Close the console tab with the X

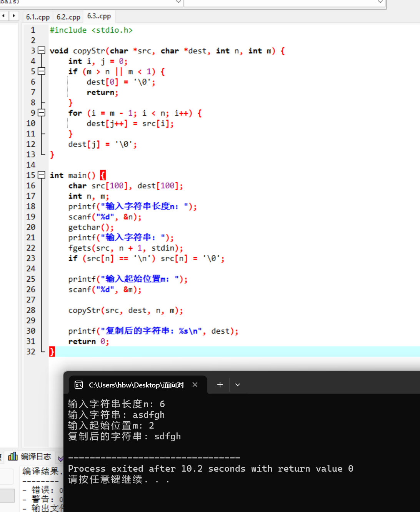(x=195, y=384)
